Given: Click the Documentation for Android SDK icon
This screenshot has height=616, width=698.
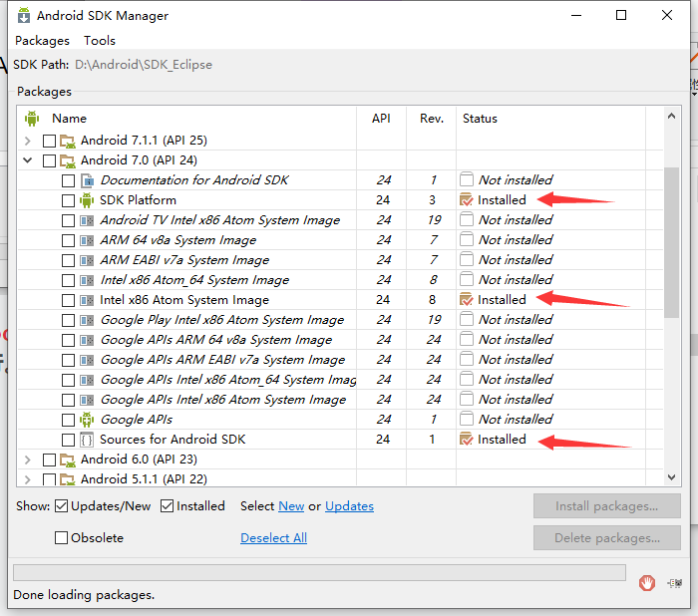Looking at the screenshot, I should [x=87, y=180].
